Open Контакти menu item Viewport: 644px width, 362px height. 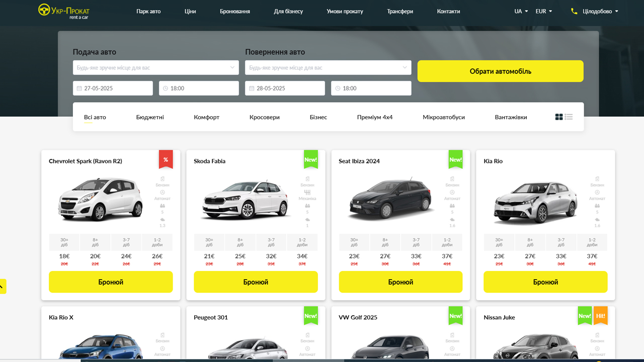tap(448, 11)
